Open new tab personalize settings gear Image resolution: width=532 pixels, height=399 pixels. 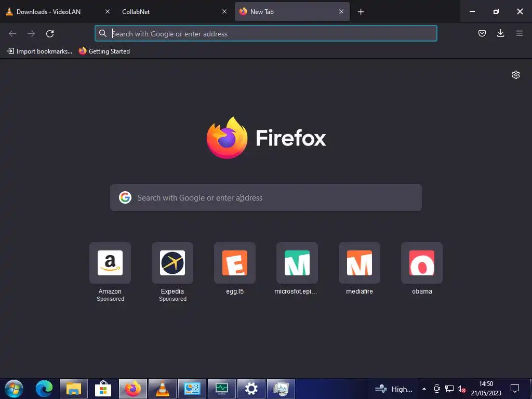516,75
